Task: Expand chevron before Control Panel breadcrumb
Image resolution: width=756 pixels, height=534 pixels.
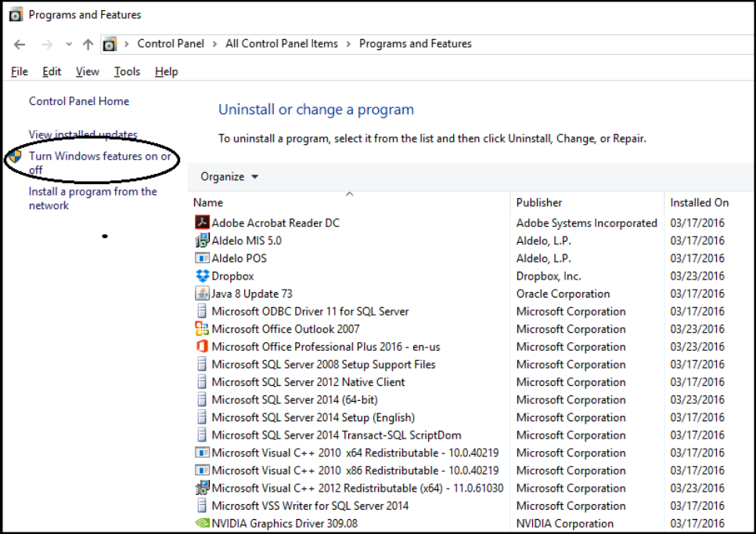Action: pyautogui.click(x=126, y=45)
